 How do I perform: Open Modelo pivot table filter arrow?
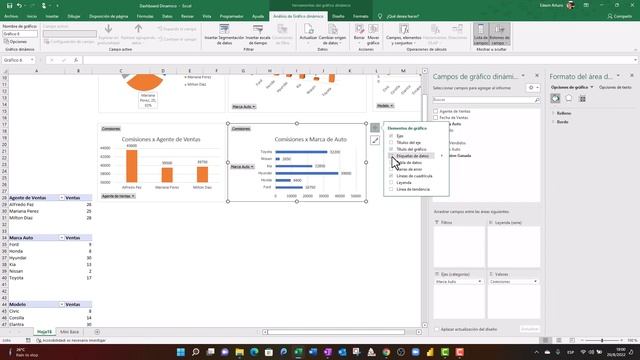click(62, 304)
